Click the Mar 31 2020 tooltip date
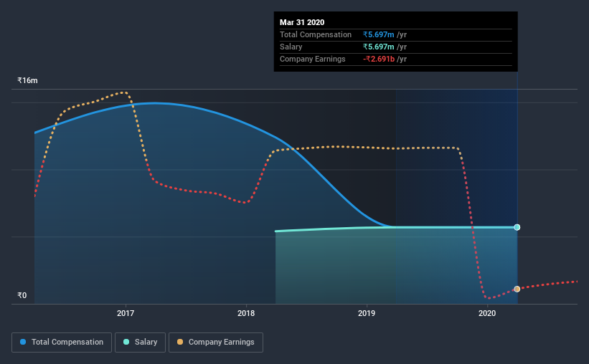 [x=302, y=22]
